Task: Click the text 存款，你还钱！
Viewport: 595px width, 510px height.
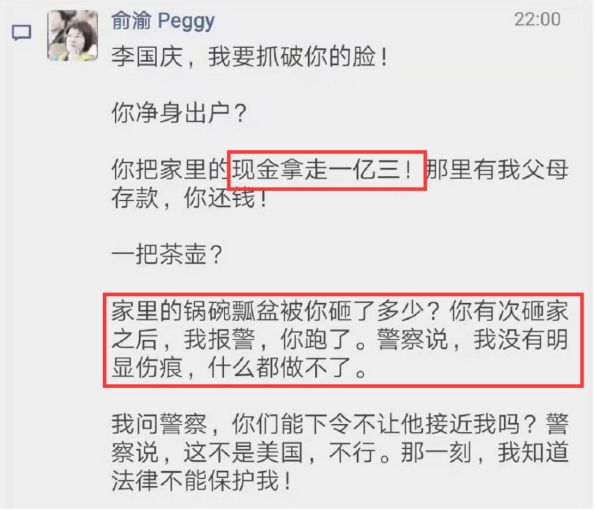Action: click(189, 197)
